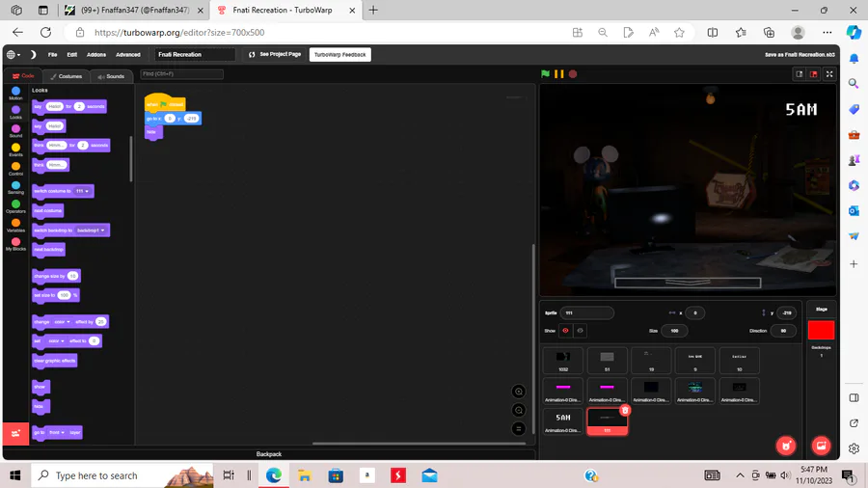Image resolution: width=868 pixels, height=488 pixels.
Task: Expand the Backpack panel
Action: pyautogui.click(x=269, y=453)
